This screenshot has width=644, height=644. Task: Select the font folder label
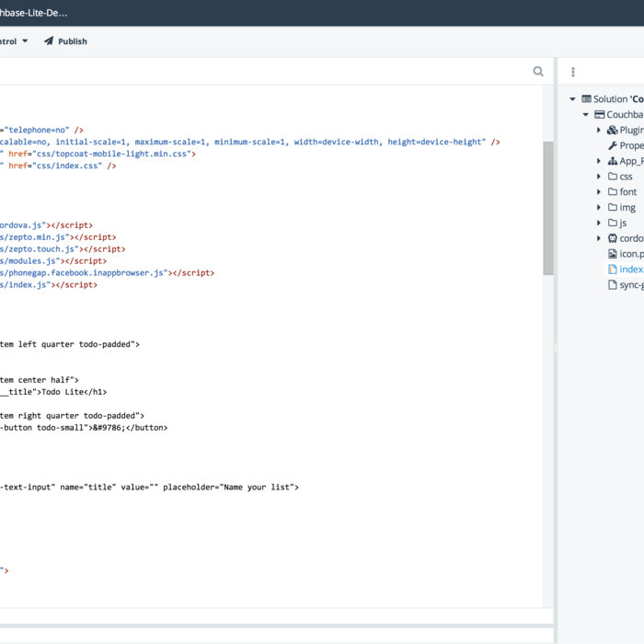pyautogui.click(x=628, y=191)
